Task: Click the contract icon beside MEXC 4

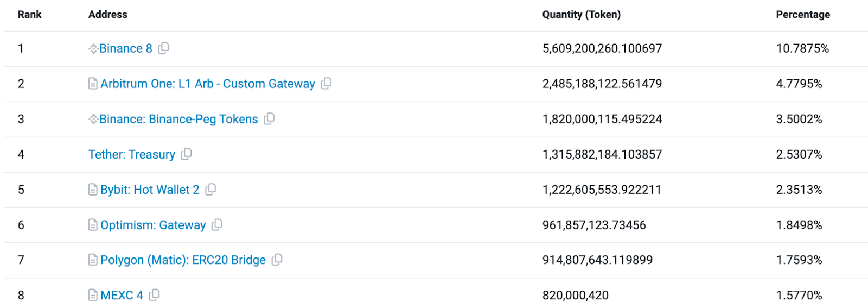Action: point(93,295)
